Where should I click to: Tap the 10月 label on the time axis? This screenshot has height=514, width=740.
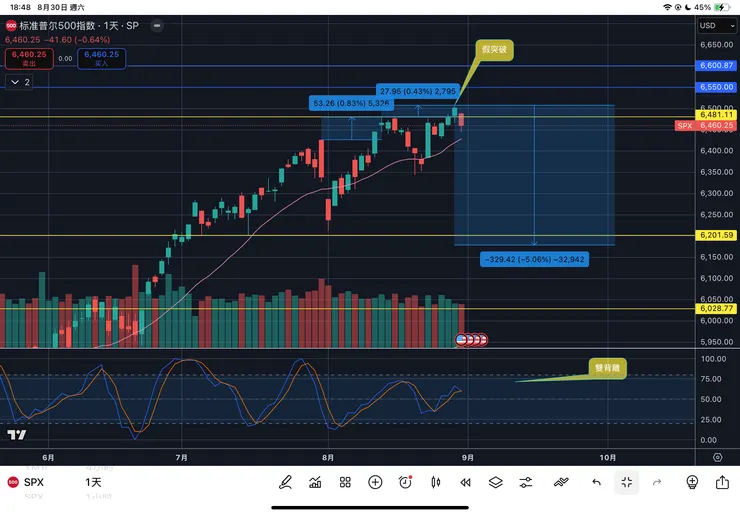(x=607, y=457)
